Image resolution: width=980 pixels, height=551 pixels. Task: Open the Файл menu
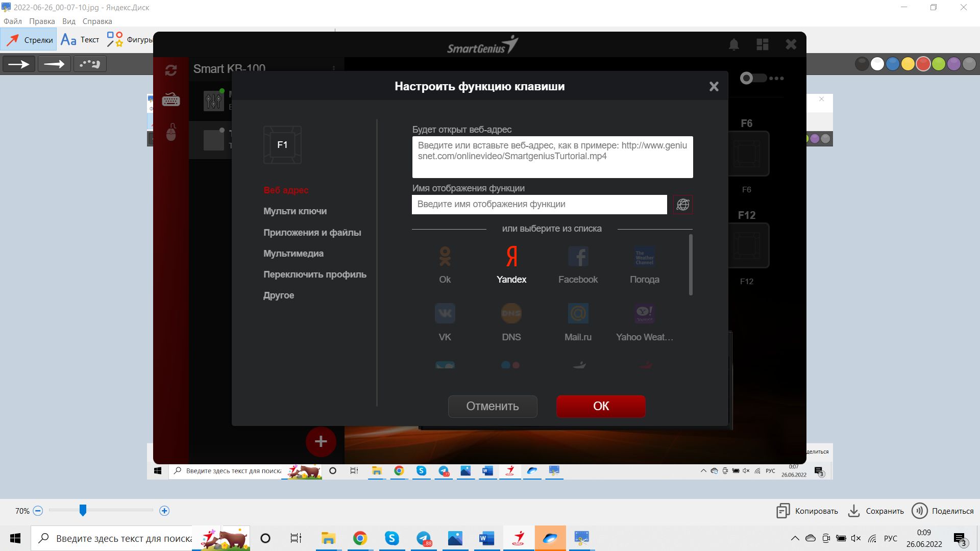tap(13, 21)
